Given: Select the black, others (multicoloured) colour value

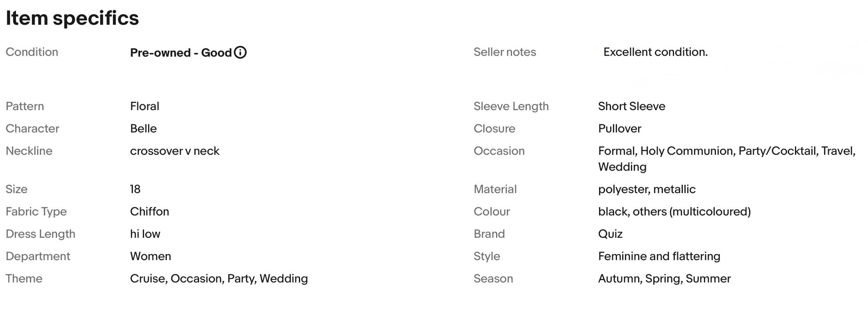Looking at the screenshot, I should 674,211.
